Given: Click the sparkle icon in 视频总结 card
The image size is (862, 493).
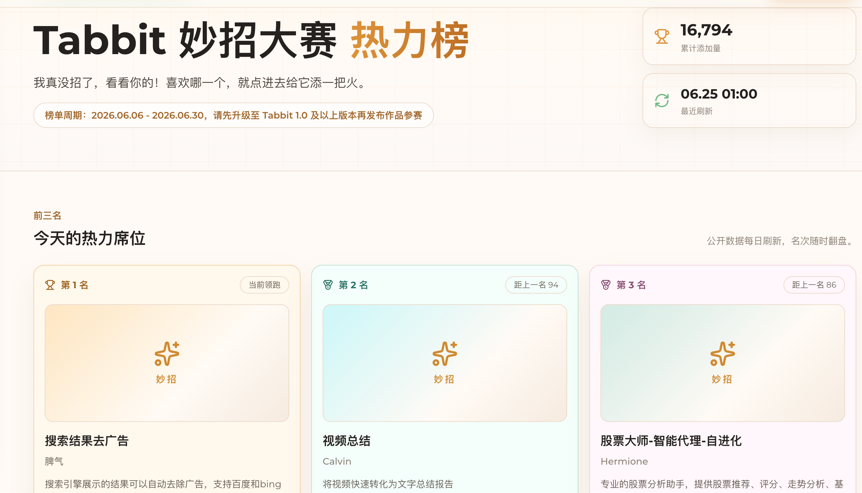Looking at the screenshot, I should pyautogui.click(x=444, y=353).
